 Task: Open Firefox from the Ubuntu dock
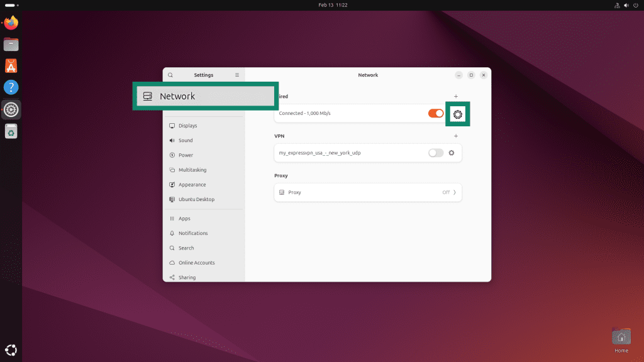coord(11,23)
